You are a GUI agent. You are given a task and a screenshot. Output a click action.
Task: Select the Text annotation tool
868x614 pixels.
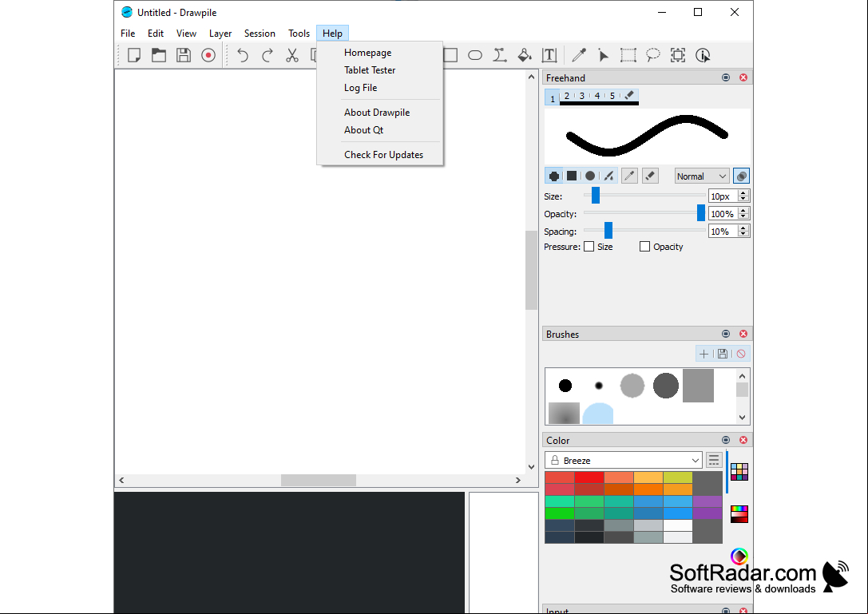coord(549,55)
